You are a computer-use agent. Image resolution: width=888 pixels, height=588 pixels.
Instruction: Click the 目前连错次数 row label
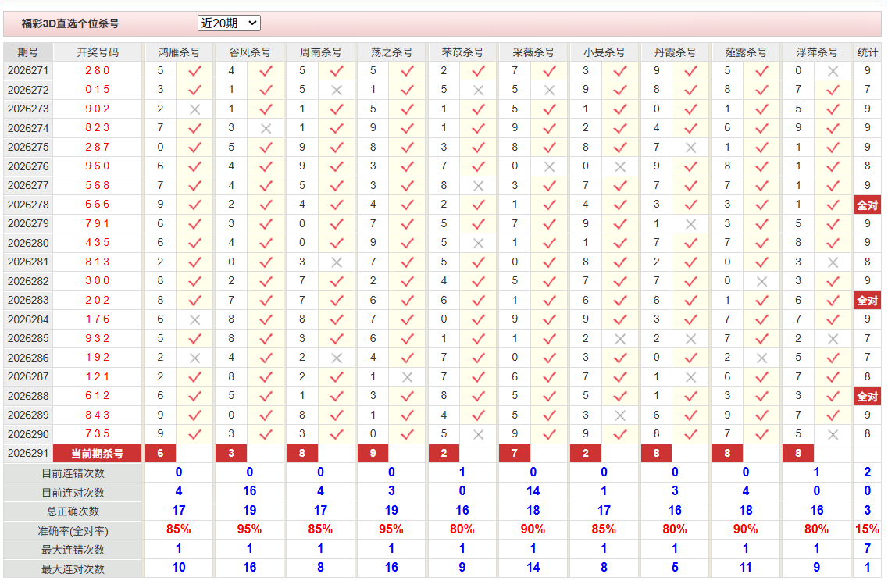(73, 473)
